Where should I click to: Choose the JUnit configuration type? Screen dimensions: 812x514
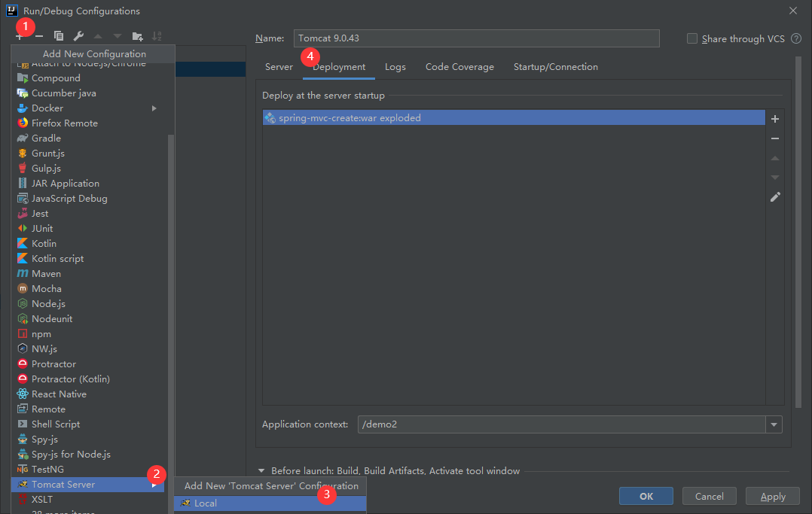tap(88, 228)
